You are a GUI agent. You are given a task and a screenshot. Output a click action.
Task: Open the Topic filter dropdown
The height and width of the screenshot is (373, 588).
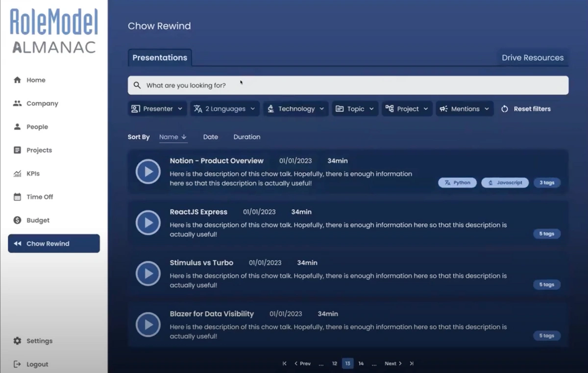coord(355,109)
